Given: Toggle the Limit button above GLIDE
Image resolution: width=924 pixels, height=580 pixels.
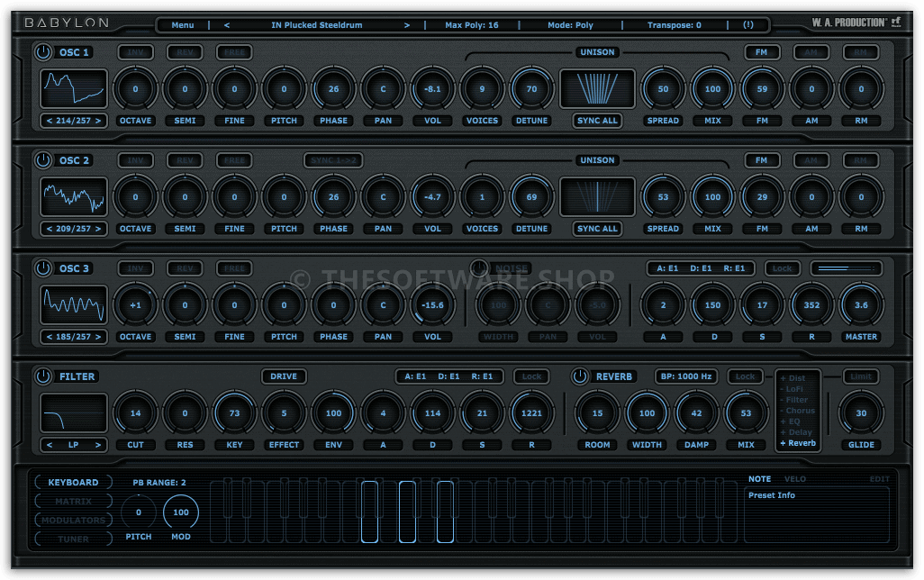Looking at the screenshot, I should click(x=860, y=376).
